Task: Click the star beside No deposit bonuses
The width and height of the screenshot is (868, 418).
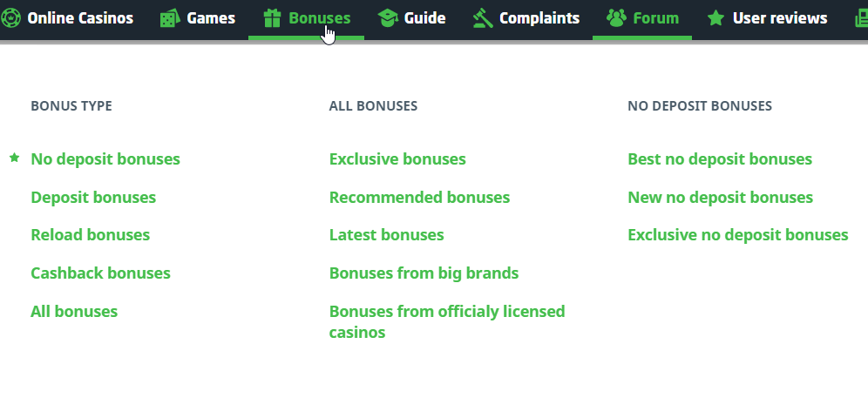Action: pyautogui.click(x=14, y=158)
